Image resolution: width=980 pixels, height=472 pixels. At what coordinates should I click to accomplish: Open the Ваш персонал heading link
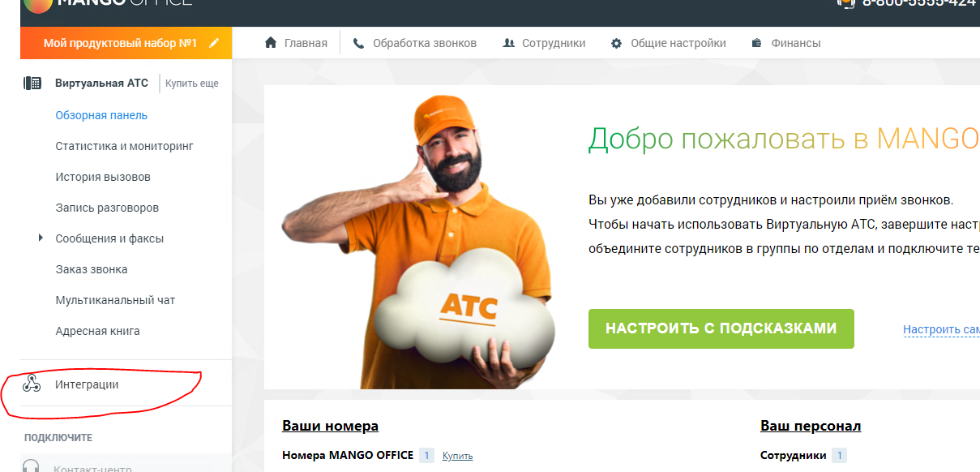pos(811,426)
